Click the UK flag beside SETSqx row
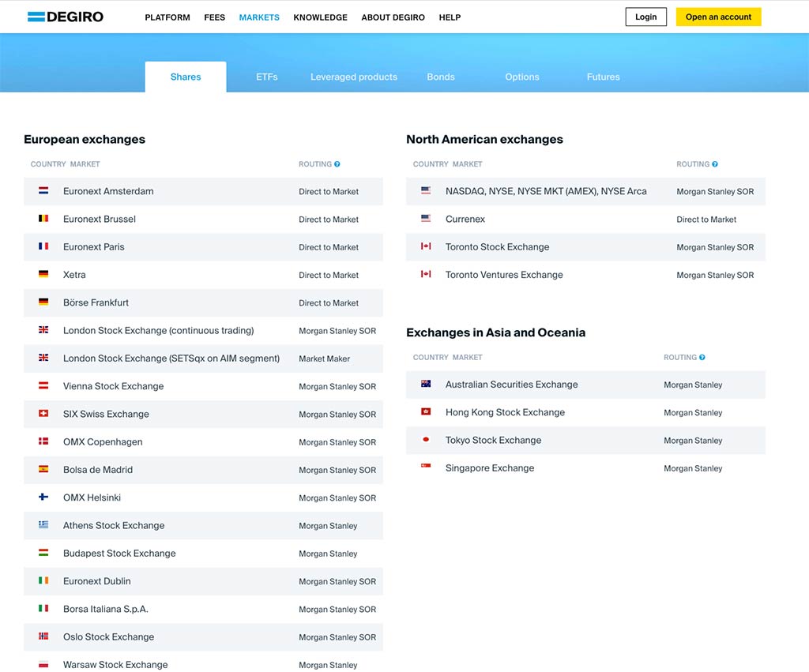Screen dimensions: 809x672 (43, 358)
